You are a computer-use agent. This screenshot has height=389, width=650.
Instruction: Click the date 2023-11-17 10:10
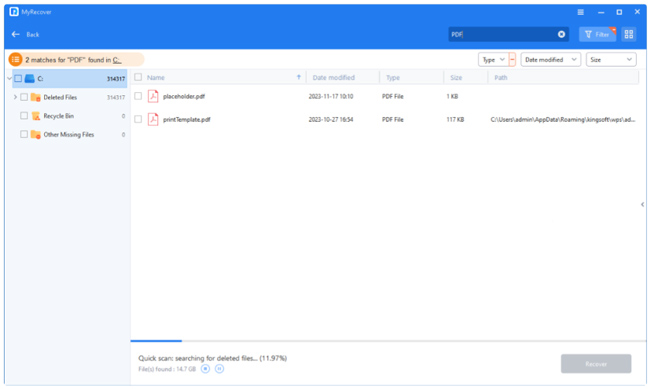click(331, 96)
